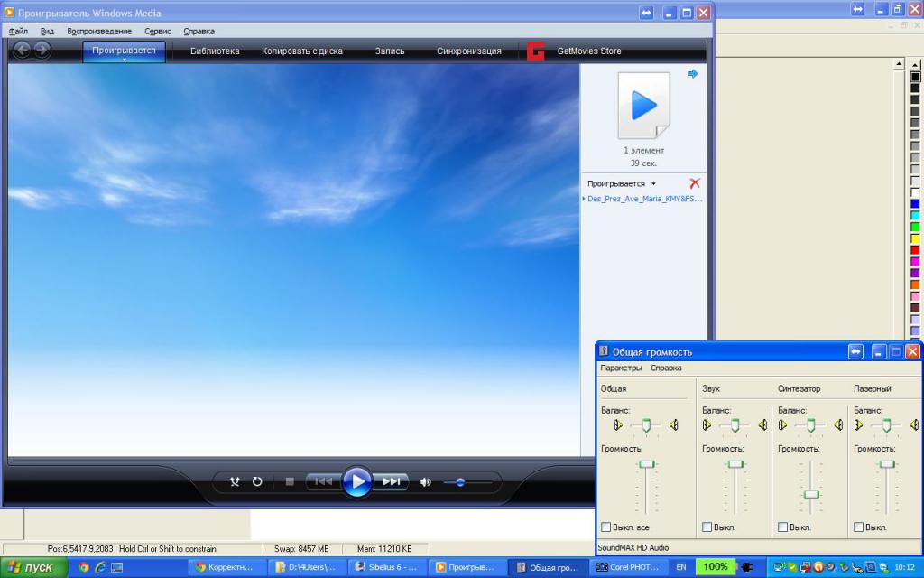
Task: Switch to the Библиотека tab
Action: 215,51
